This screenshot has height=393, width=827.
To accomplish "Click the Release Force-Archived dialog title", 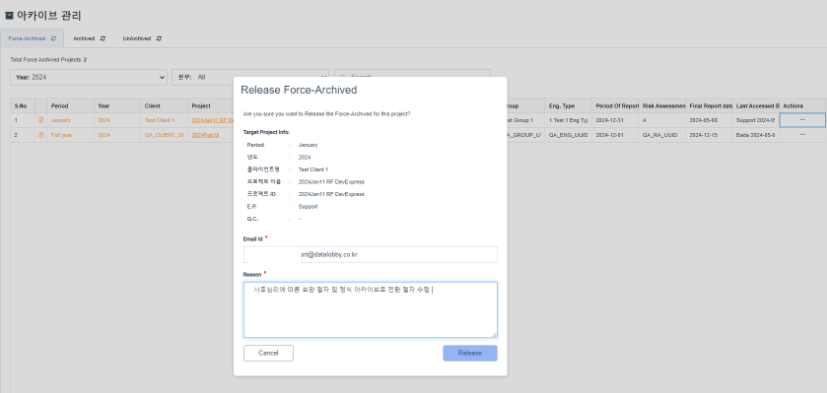I will pos(299,90).
